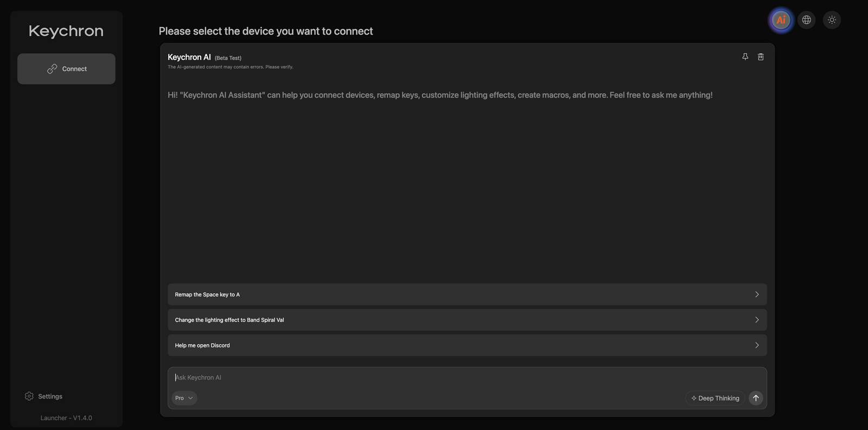
Task: Open the Keychron AI assistant icon
Action: [781, 20]
